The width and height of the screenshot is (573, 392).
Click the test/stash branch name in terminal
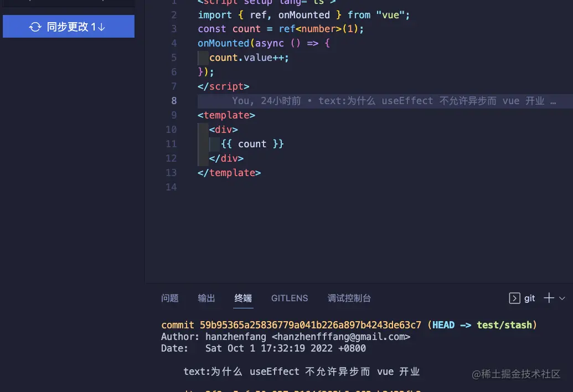[x=504, y=325]
